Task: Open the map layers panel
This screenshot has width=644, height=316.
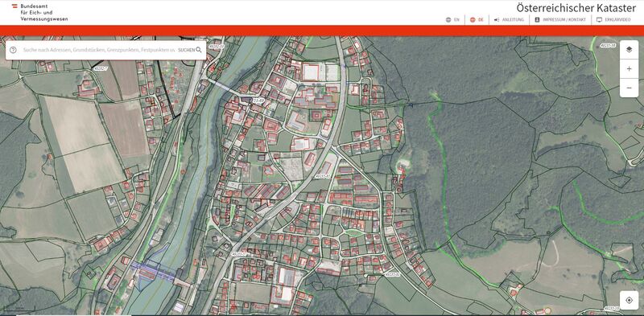Action: tap(629, 50)
